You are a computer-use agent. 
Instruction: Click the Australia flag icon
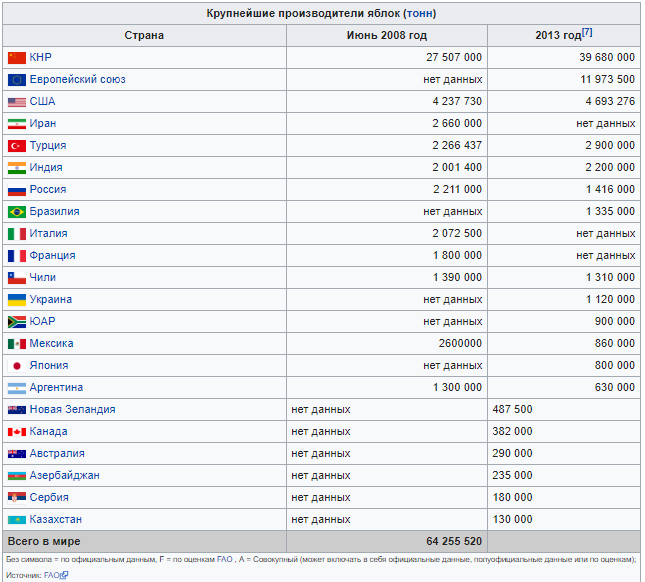(17, 454)
